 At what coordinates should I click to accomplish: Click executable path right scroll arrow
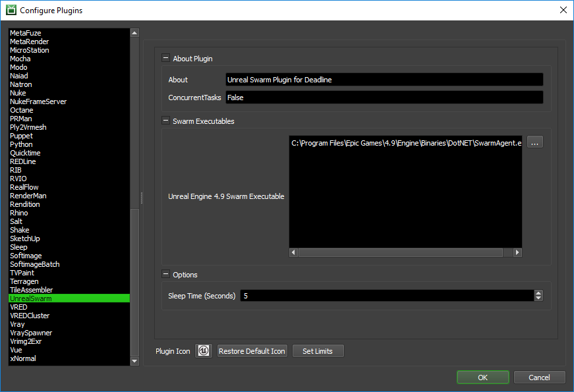[x=517, y=252]
